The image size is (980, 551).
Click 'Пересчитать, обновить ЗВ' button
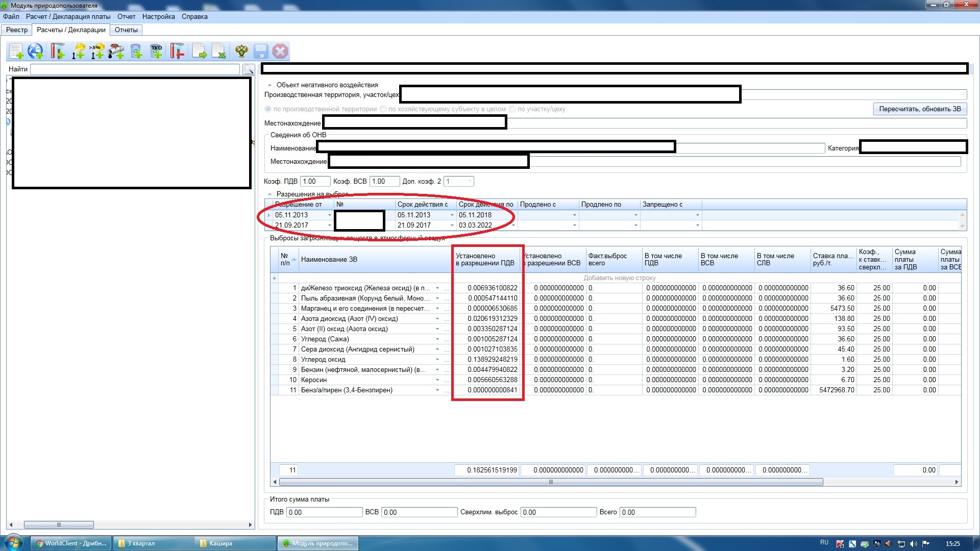[919, 109]
